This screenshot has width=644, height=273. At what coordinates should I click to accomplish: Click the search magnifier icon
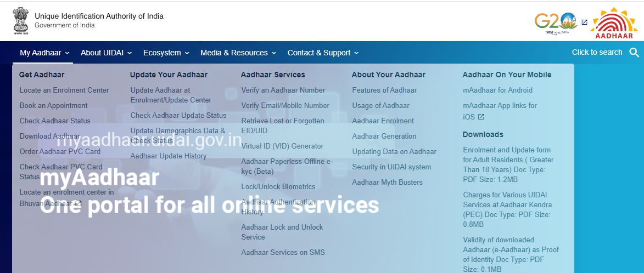coord(634,53)
